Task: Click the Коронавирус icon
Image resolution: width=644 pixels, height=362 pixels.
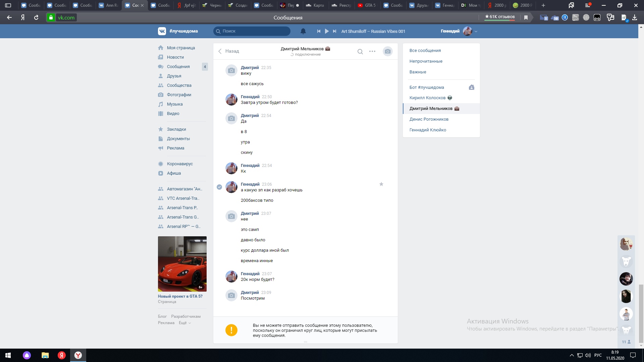Action: click(161, 164)
